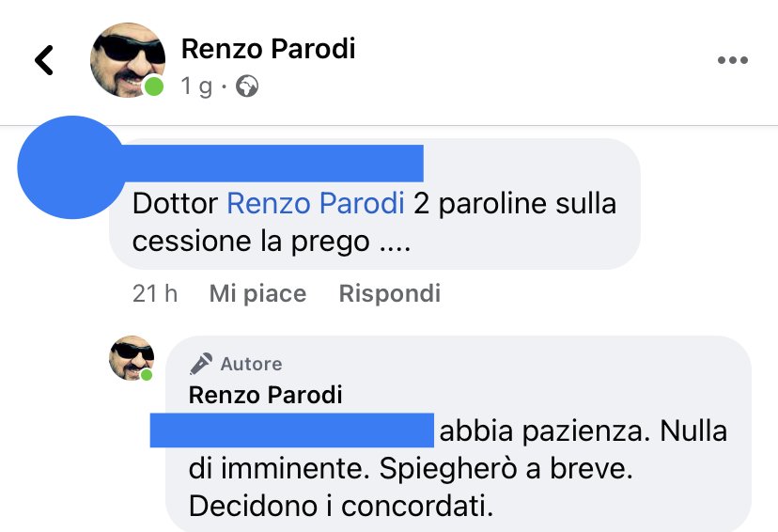The height and width of the screenshot is (532, 778).
Task: Tap the 1 g post timestamp
Action: [196, 86]
